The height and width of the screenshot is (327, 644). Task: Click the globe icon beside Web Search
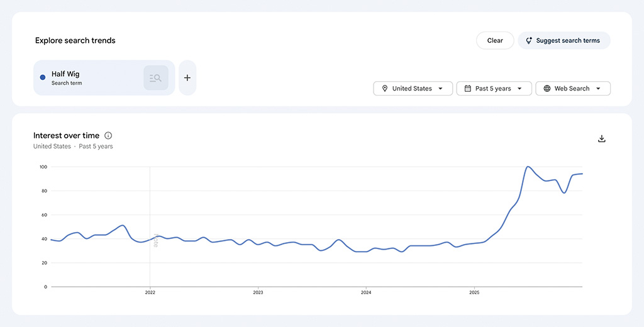click(x=547, y=89)
